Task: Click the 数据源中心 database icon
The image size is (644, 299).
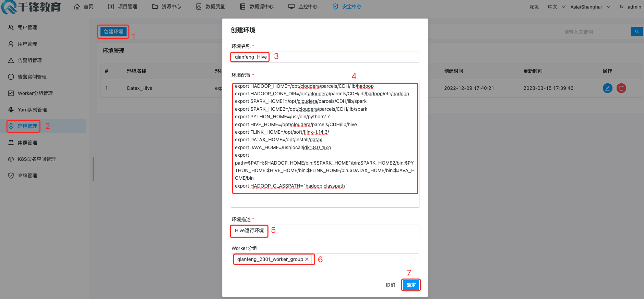Action: pos(243,7)
